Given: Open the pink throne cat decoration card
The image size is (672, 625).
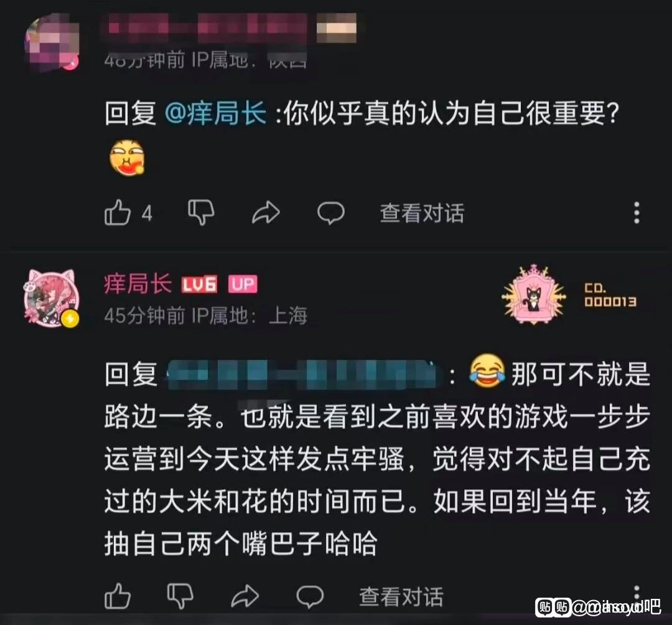Looking at the screenshot, I should 569,294.
